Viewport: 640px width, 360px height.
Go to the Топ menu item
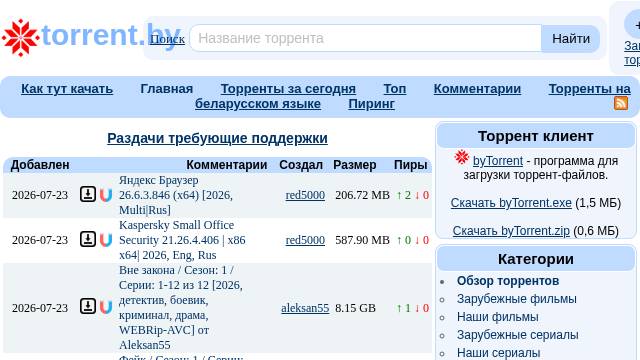pyautogui.click(x=395, y=89)
